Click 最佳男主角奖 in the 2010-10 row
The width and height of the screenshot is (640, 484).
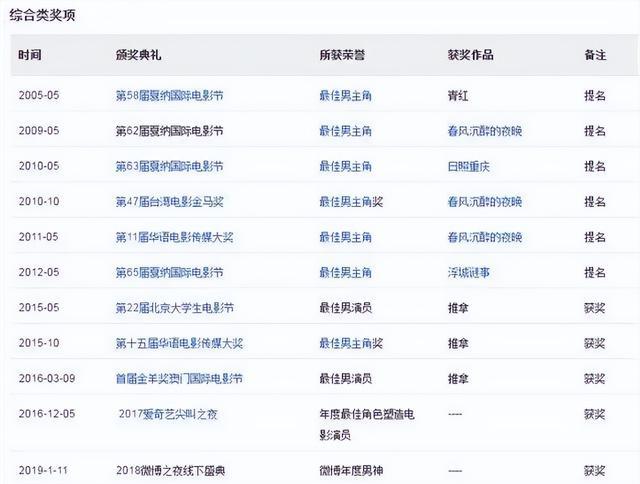click(351, 202)
